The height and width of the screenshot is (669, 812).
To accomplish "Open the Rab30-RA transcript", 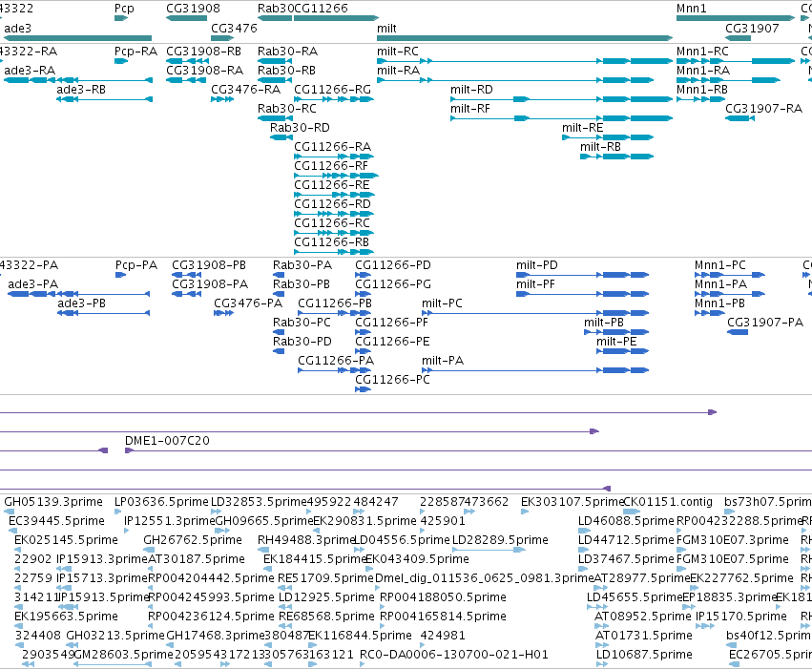I will (x=287, y=52).
